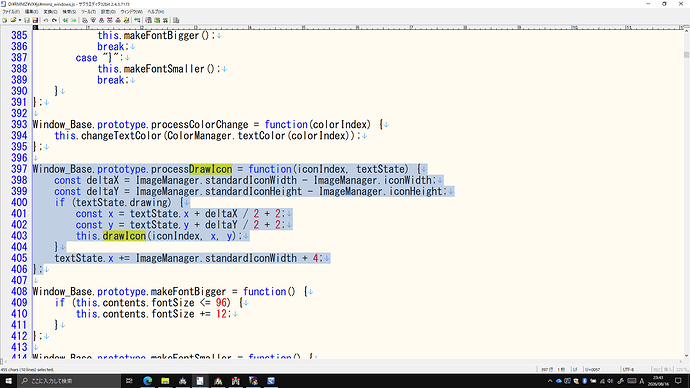Click the highlighted DrawIcon in processDrawIcon
This screenshot has height=388, width=690.
pos(210,169)
